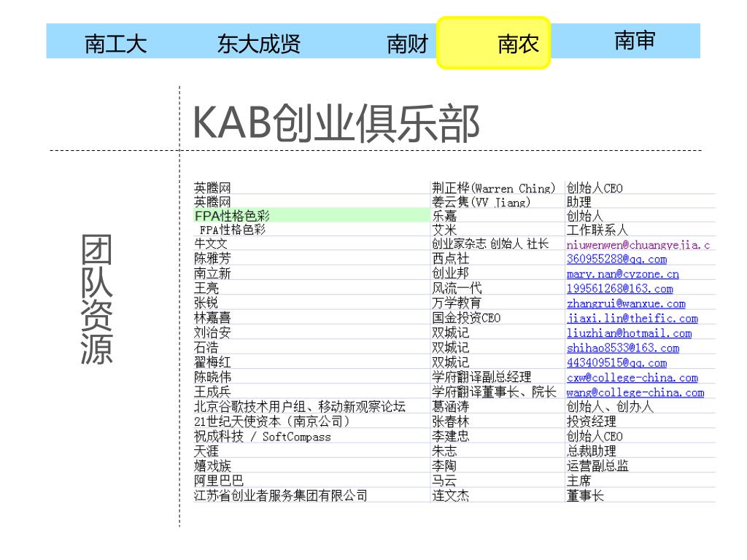Image resolution: width=747 pixels, height=560 pixels.
Task: Select the vertical 团队资源 heading
Action: [97, 300]
